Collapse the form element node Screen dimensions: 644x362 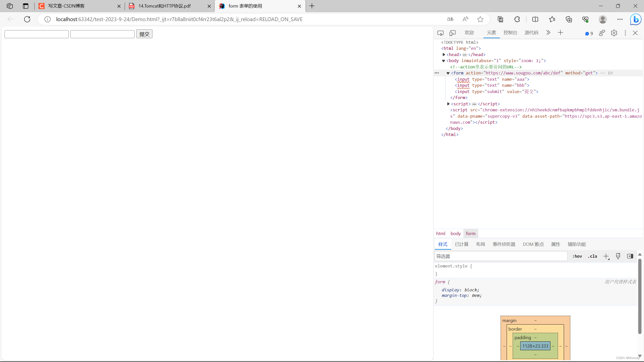click(448, 73)
